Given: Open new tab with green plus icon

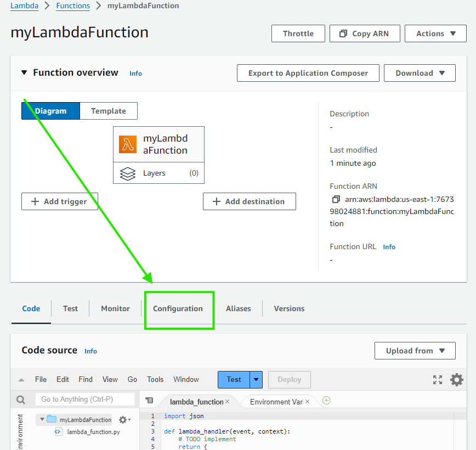Looking at the screenshot, I should point(327,401).
